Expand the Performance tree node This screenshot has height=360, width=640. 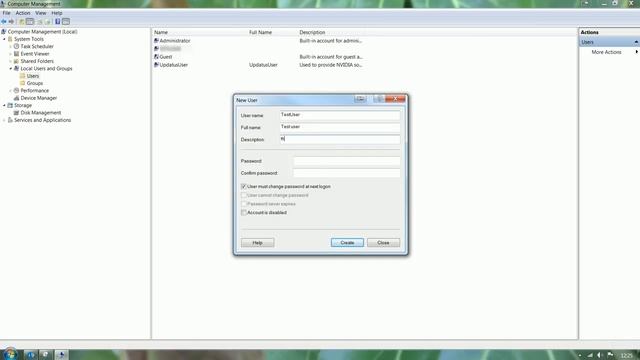[x=11, y=90]
